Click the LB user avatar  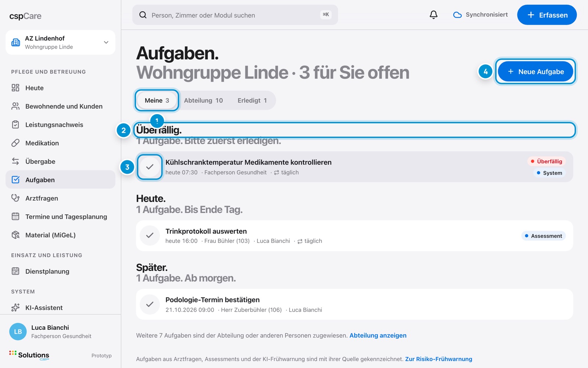point(18,332)
